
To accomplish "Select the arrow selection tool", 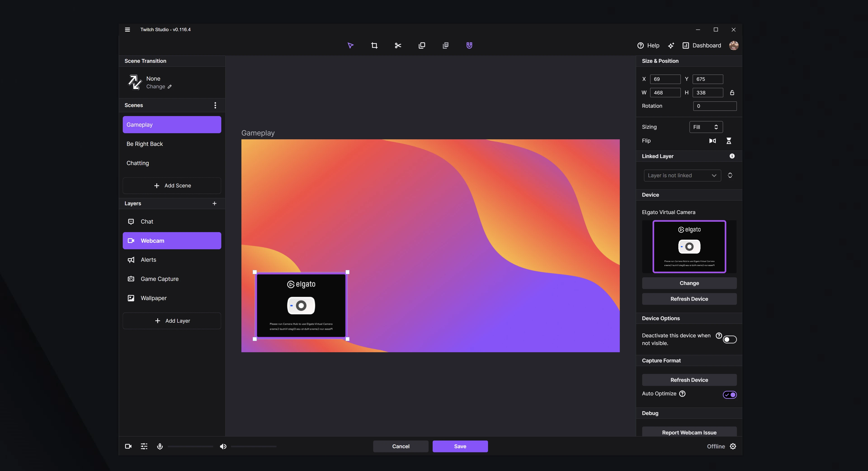I will tap(350, 45).
